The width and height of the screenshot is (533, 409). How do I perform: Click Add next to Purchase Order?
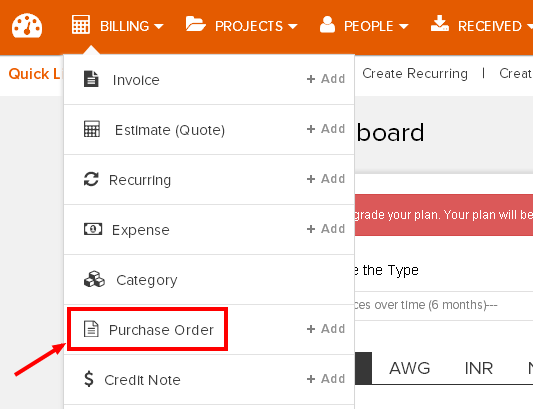[x=326, y=329]
